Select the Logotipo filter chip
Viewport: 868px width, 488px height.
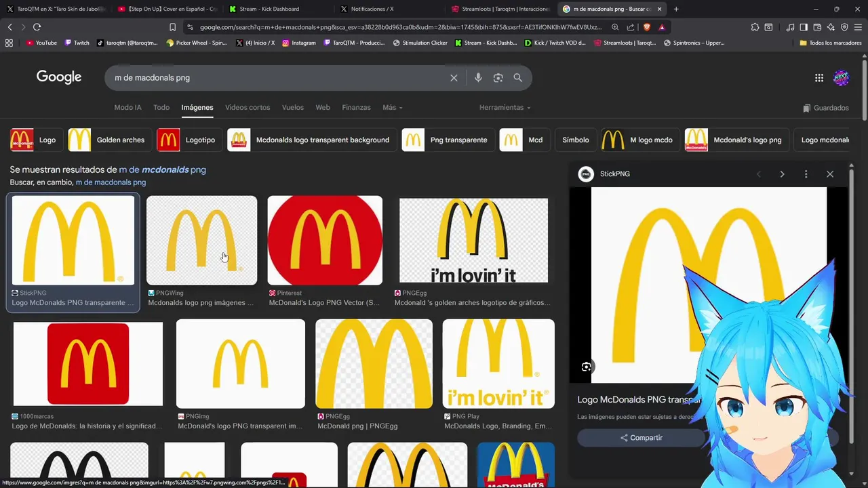189,140
